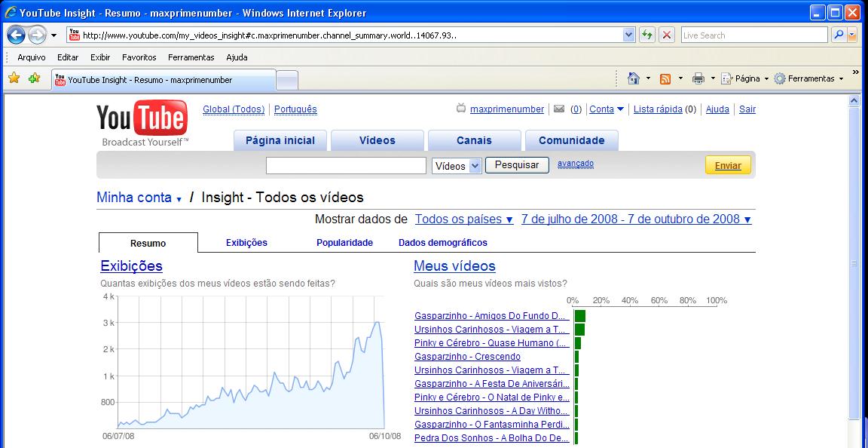Click the browser Forward arrow button
The width and height of the screenshot is (868, 448).
(x=36, y=35)
